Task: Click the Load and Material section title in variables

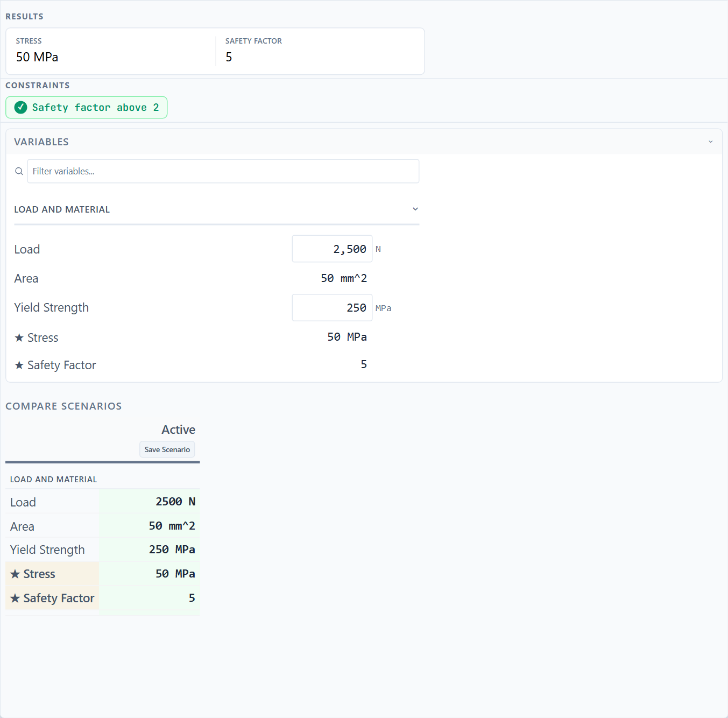Action: (x=62, y=209)
